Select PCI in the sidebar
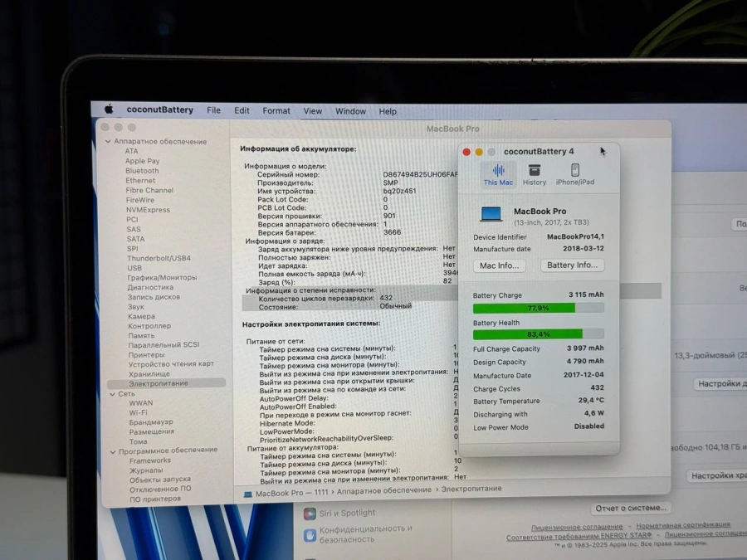Image resolution: width=747 pixels, height=560 pixels. pyautogui.click(x=133, y=220)
